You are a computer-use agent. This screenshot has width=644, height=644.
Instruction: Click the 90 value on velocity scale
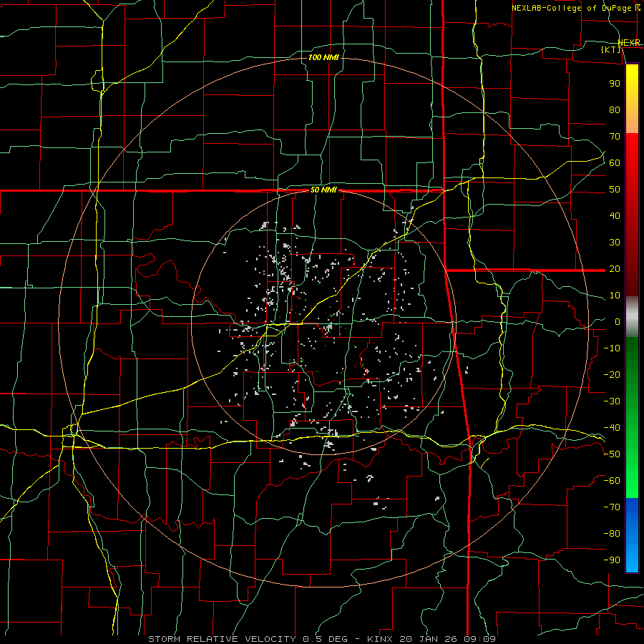point(615,84)
